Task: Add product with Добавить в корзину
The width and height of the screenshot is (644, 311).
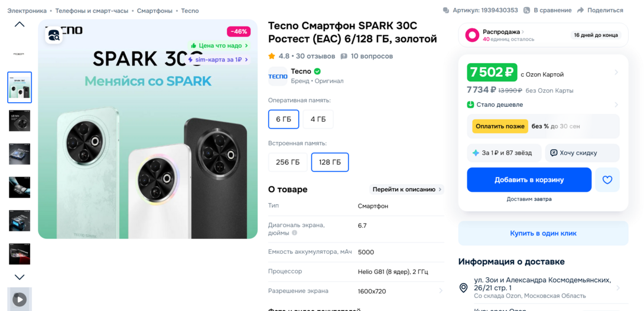Action: coord(529,180)
